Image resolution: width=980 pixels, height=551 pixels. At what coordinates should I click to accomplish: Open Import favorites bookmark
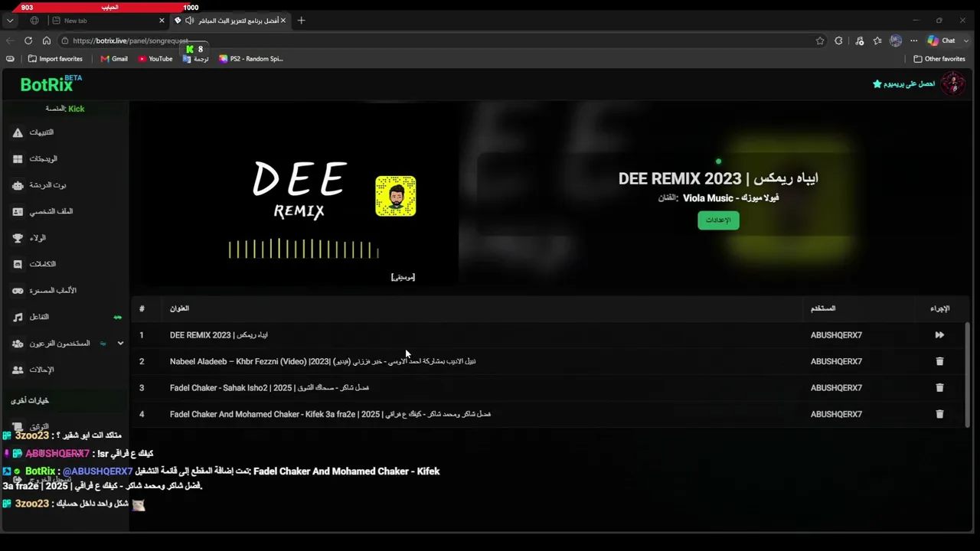pyautogui.click(x=55, y=59)
